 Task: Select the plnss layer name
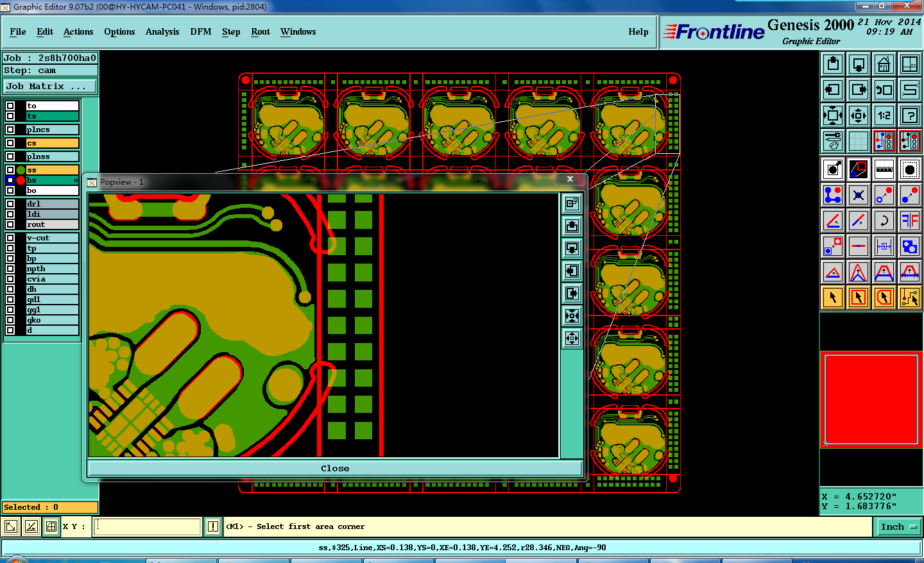click(x=52, y=156)
